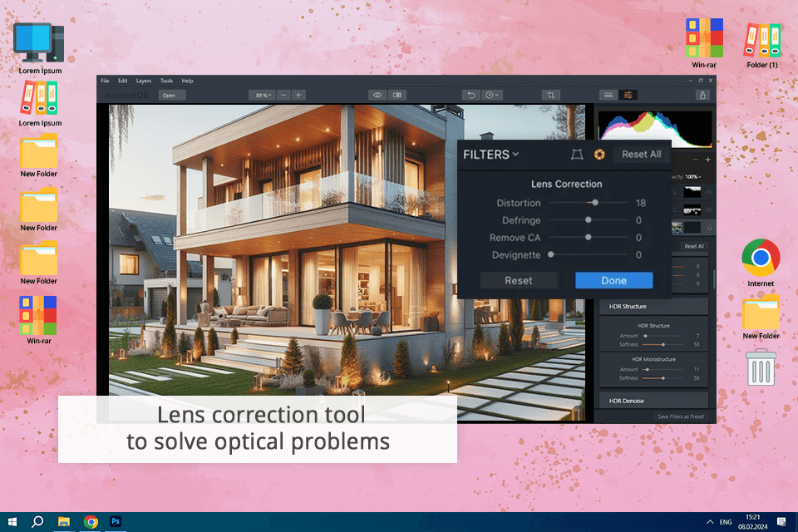Viewport: 798px width, 532px height.
Task: Collapse the HDR Structure section header
Action: [x=653, y=307]
